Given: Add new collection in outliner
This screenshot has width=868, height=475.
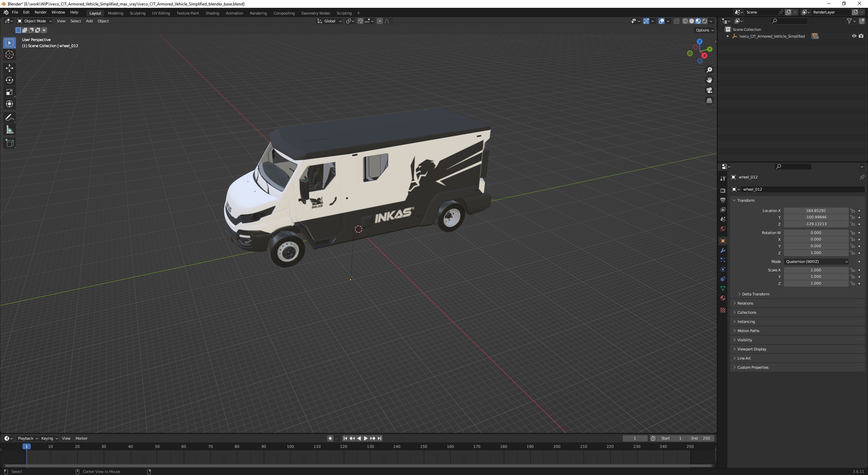Looking at the screenshot, I should 862,21.
